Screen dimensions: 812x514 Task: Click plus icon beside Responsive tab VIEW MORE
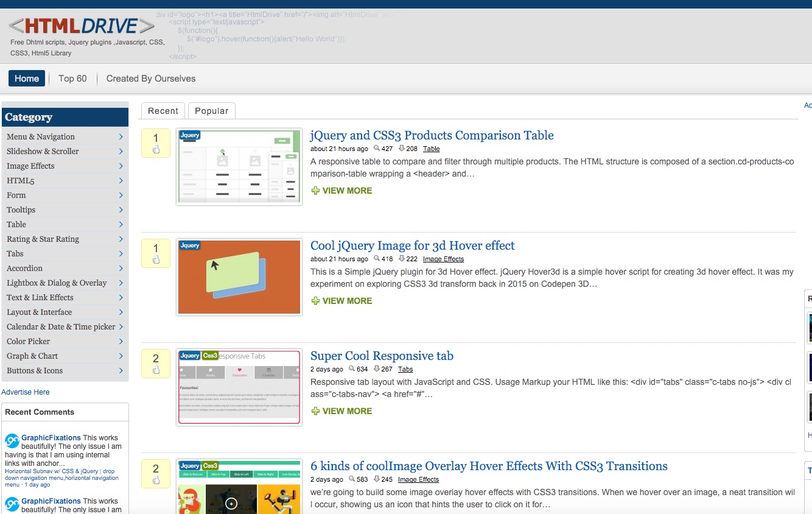coord(315,411)
